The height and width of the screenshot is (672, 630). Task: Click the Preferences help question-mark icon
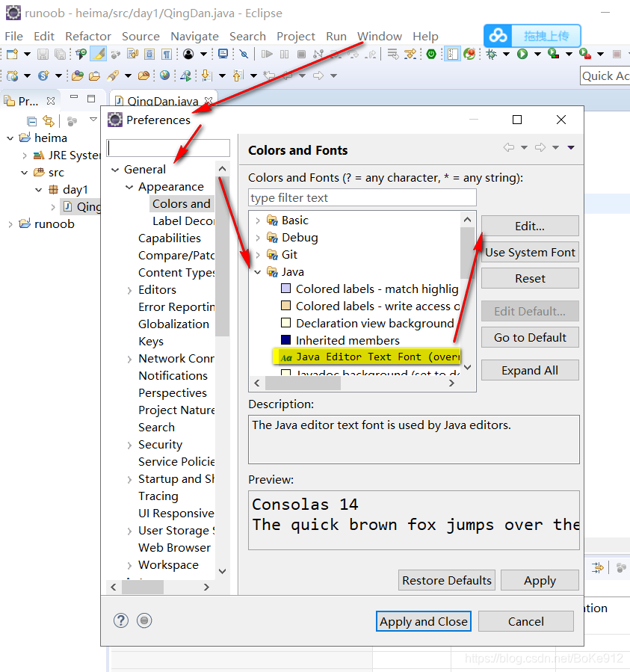click(121, 620)
